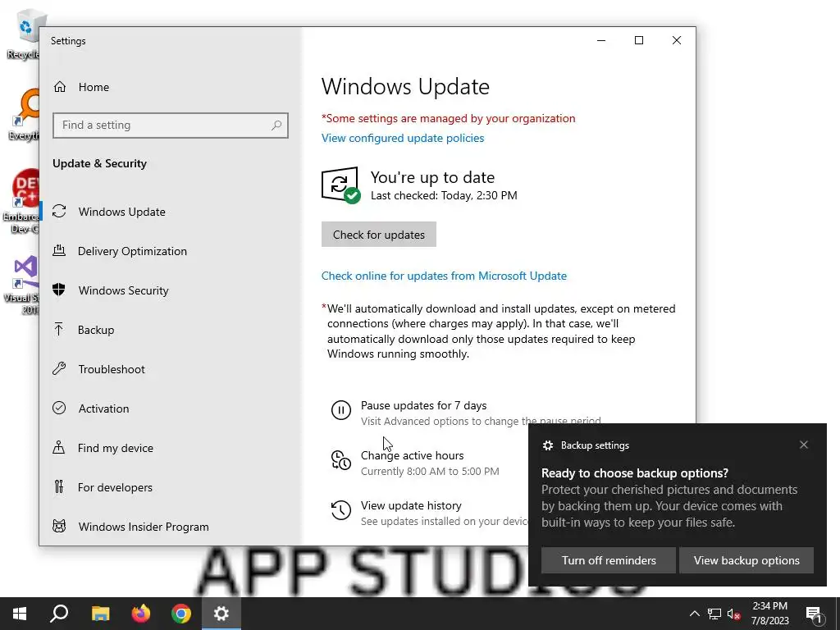840x630 pixels.
Task: Click the network icon in system tray
Action: point(714,614)
